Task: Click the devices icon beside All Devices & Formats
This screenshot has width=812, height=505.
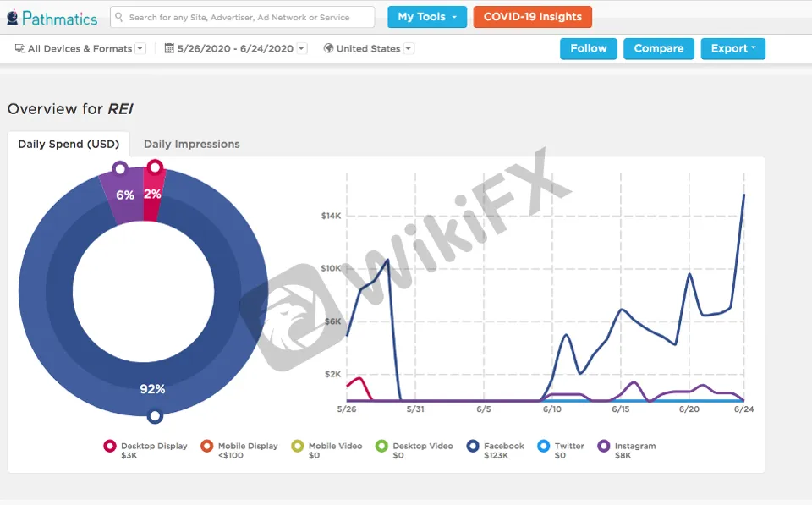Action: 19,48
